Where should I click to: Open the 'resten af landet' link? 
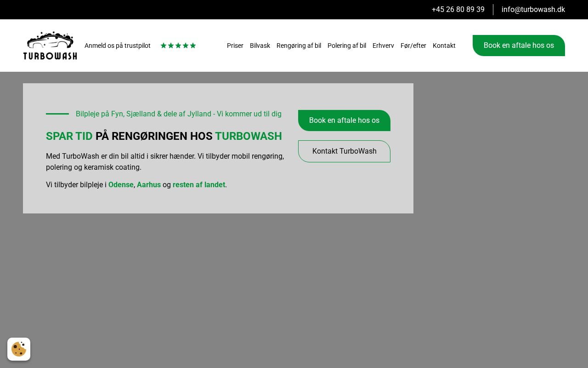tap(199, 184)
